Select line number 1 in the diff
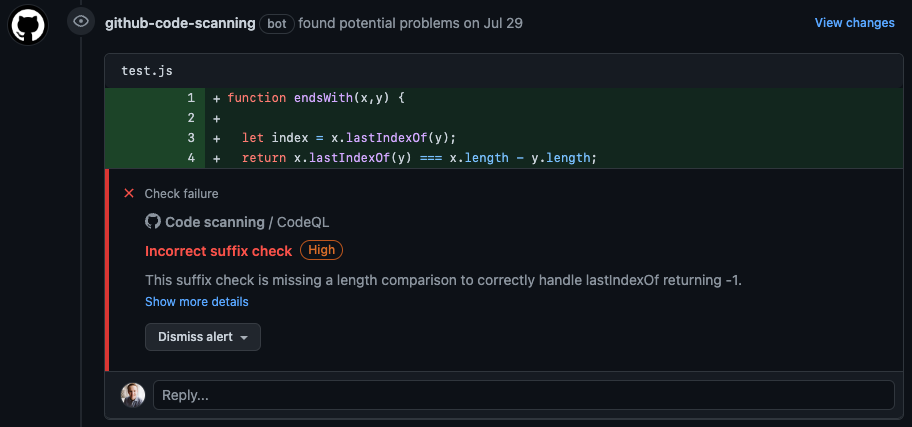The image size is (912, 427). [x=190, y=98]
